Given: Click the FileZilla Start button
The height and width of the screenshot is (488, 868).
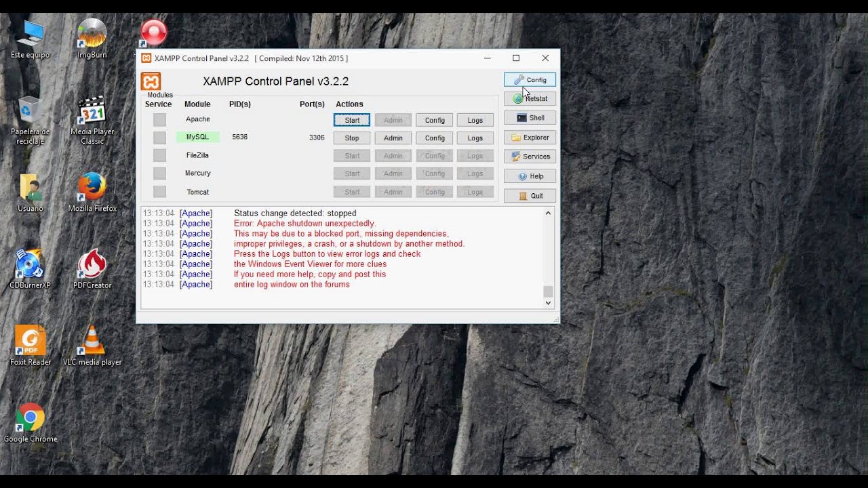Looking at the screenshot, I should [352, 156].
